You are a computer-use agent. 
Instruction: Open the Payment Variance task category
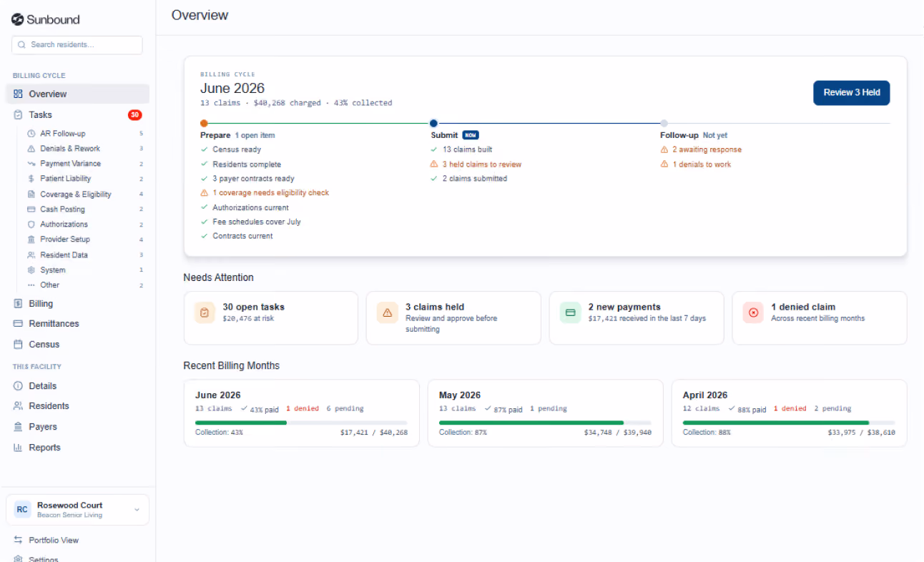coord(85,164)
